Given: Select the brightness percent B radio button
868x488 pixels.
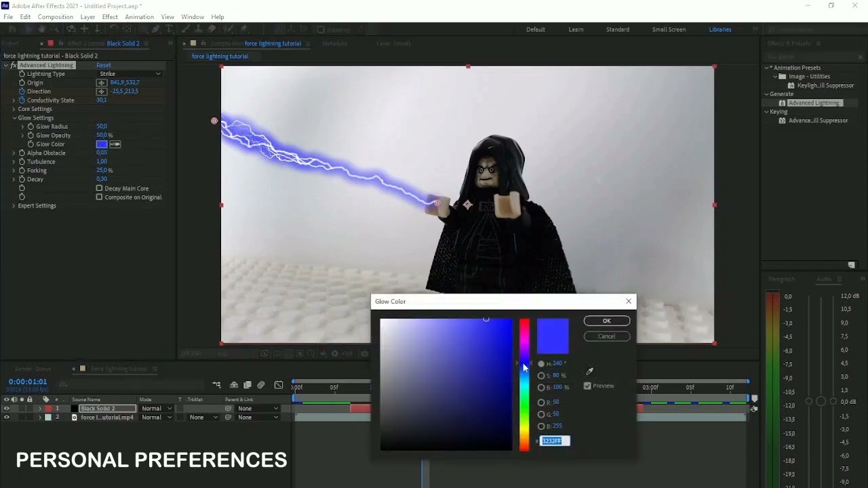Looking at the screenshot, I should point(541,388).
